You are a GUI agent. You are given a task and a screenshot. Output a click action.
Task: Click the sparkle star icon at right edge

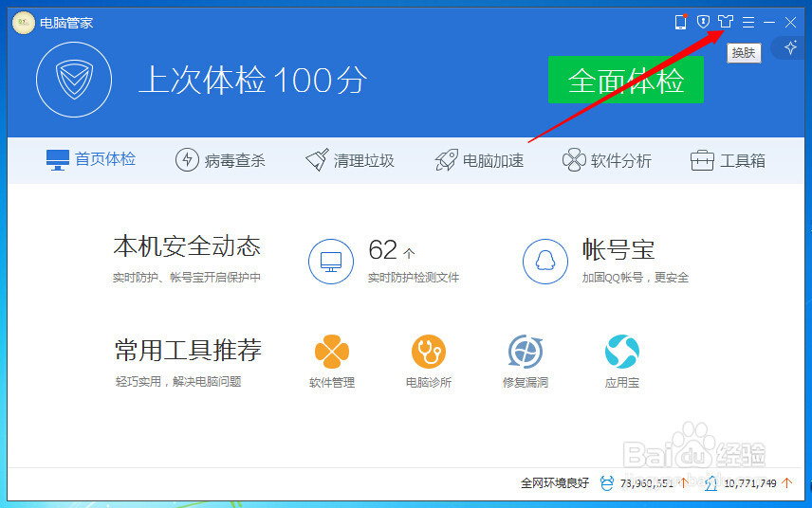click(x=790, y=47)
